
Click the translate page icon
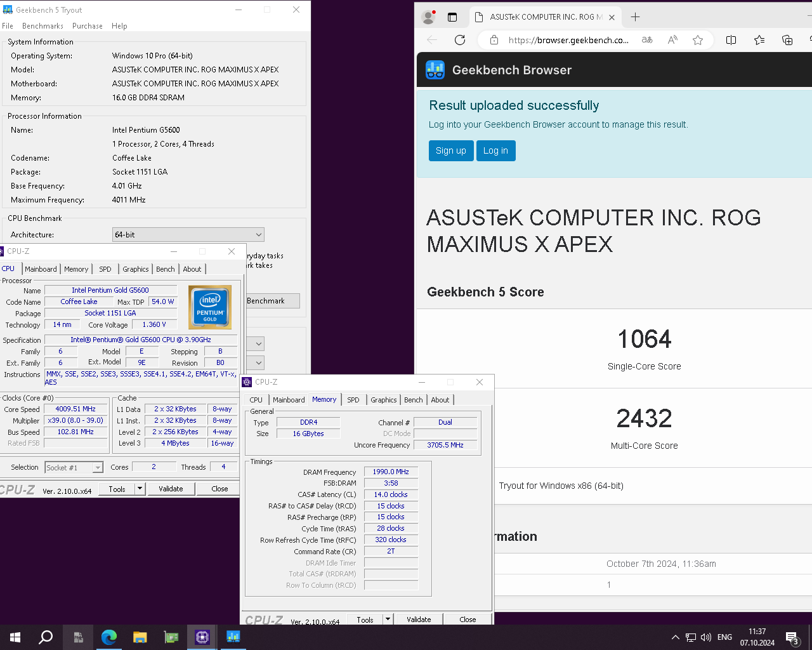pyautogui.click(x=647, y=40)
